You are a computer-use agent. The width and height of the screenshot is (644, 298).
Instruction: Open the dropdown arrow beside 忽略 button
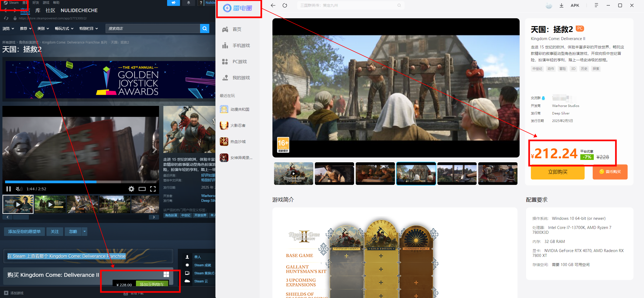click(85, 231)
